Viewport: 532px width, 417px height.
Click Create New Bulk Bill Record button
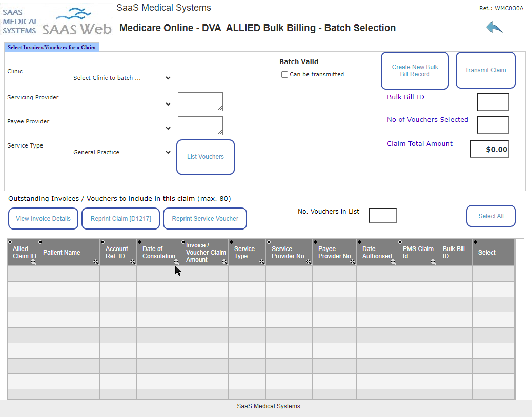415,71
